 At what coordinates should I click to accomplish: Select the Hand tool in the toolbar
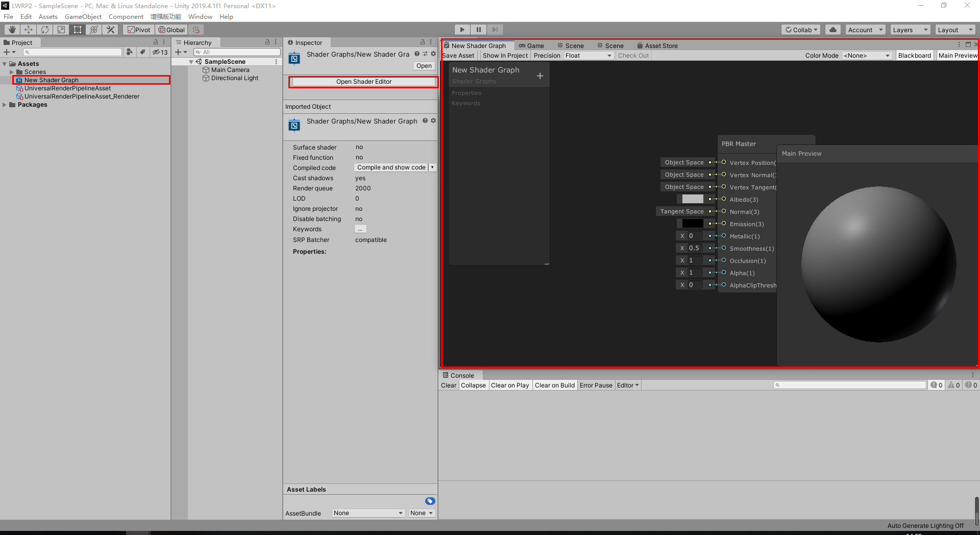pyautogui.click(x=11, y=29)
